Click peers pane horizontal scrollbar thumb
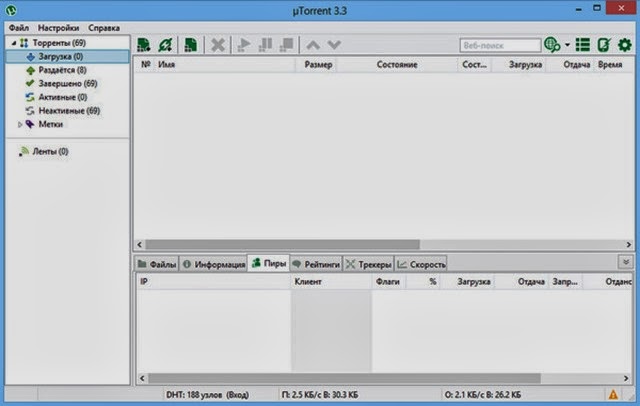Viewport: 640px width, 406px height. pos(344,378)
